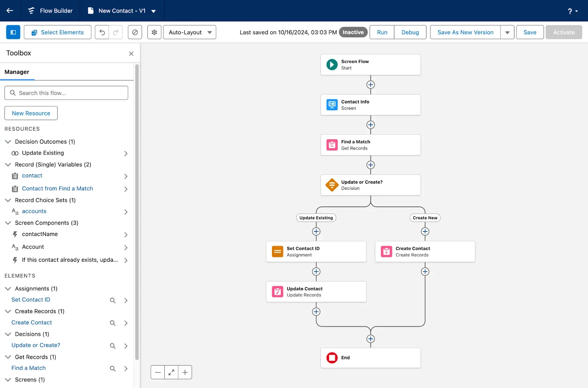Screen dimensions: 588x388
Task: Redo the last change
Action: [x=115, y=32]
